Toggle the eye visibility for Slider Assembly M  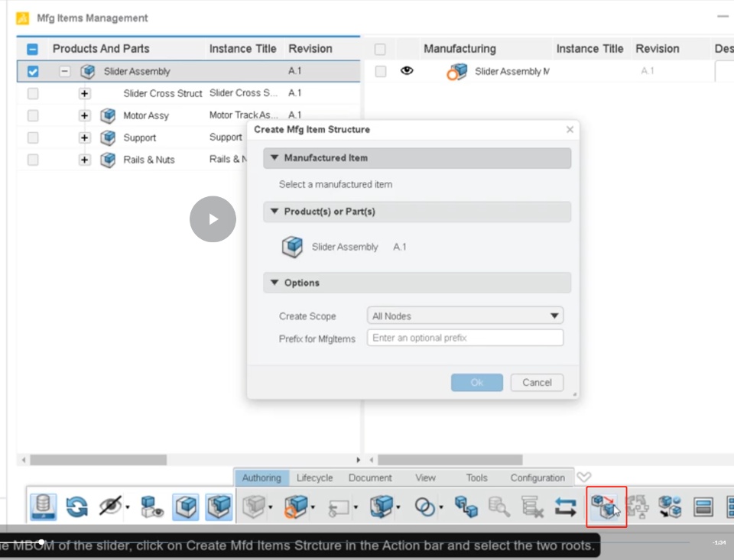click(407, 70)
